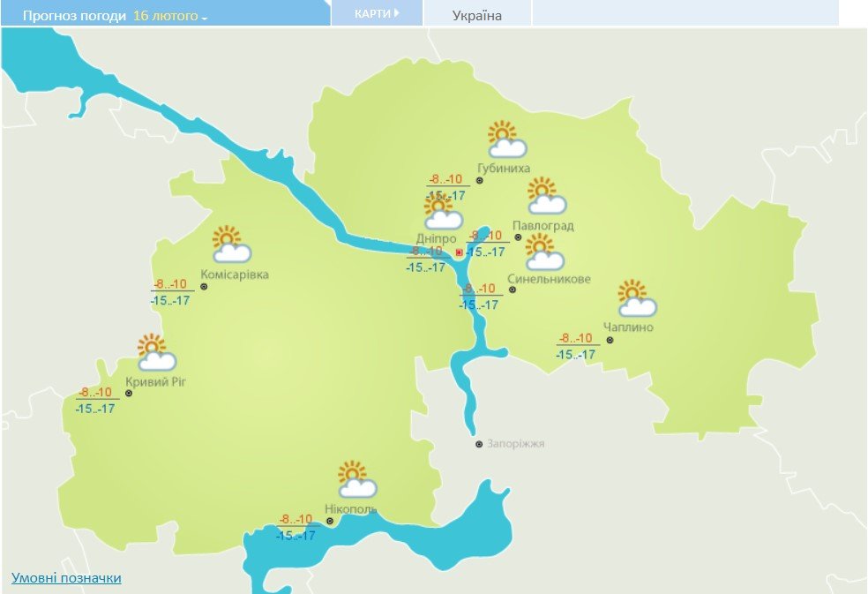
Task: Click the sun-cloud icon above Синельникове
Action: click(x=543, y=252)
